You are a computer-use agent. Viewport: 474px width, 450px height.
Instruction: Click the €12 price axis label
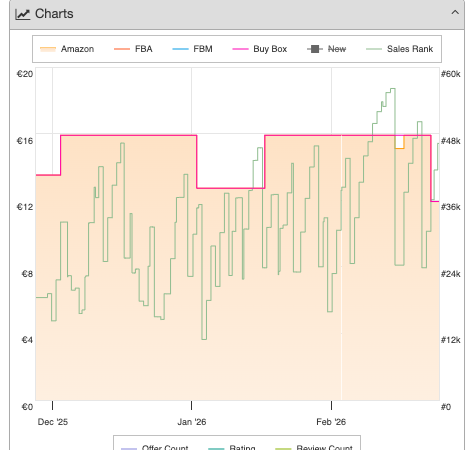25,207
